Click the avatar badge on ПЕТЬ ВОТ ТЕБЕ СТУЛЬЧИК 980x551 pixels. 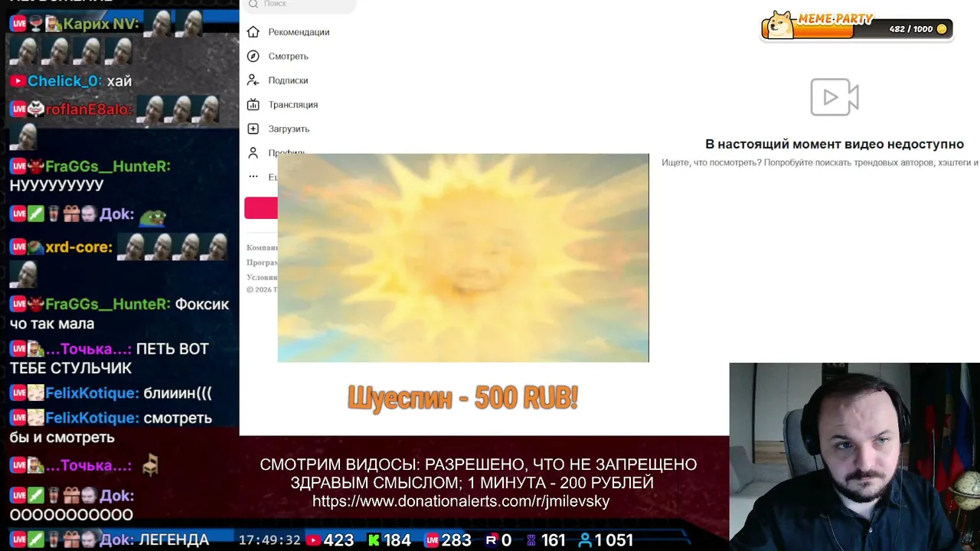pos(36,349)
